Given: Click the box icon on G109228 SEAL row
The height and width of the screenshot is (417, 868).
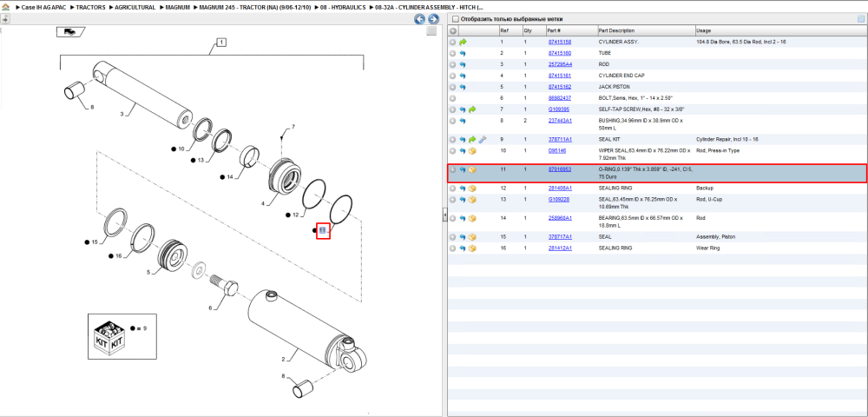Looking at the screenshot, I should pyautogui.click(x=472, y=199).
